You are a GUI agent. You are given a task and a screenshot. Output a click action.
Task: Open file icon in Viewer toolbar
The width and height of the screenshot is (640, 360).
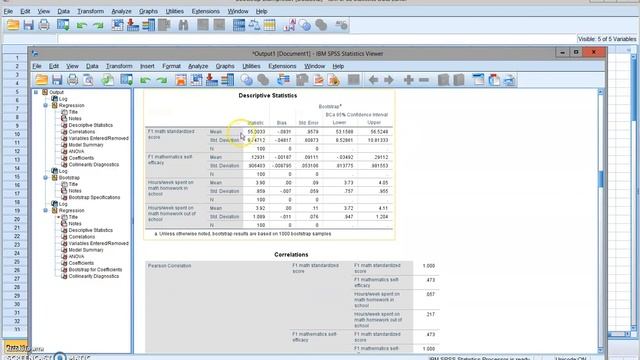(41, 80)
